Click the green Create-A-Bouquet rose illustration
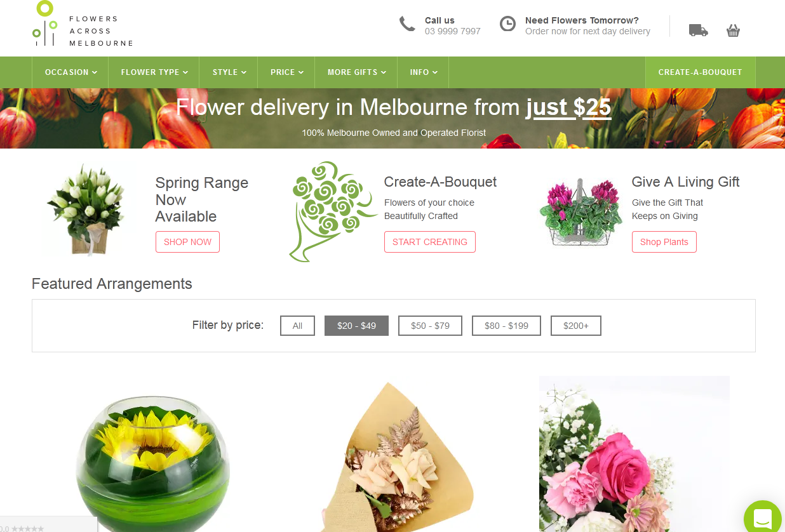 point(325,211)
